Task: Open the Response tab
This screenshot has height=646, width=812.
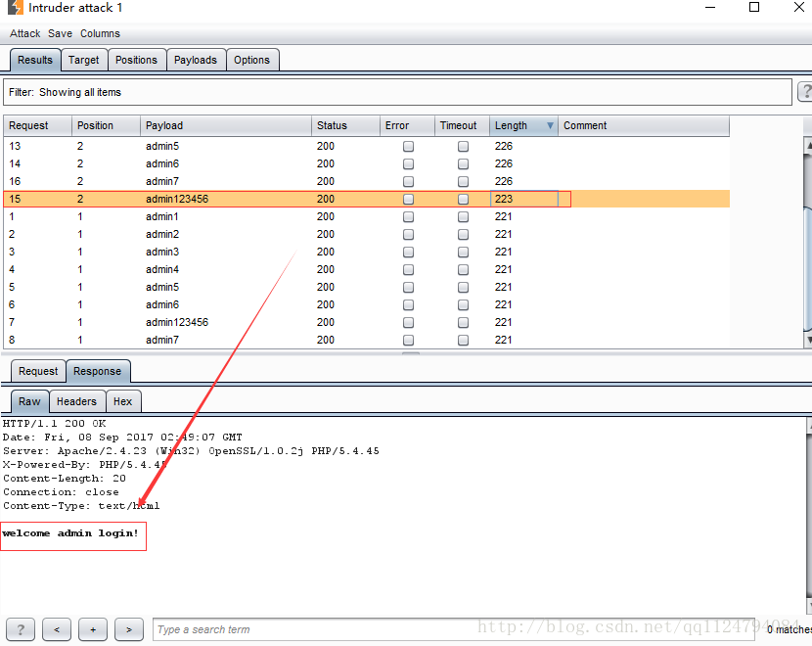Action: (x=98, y=371)
